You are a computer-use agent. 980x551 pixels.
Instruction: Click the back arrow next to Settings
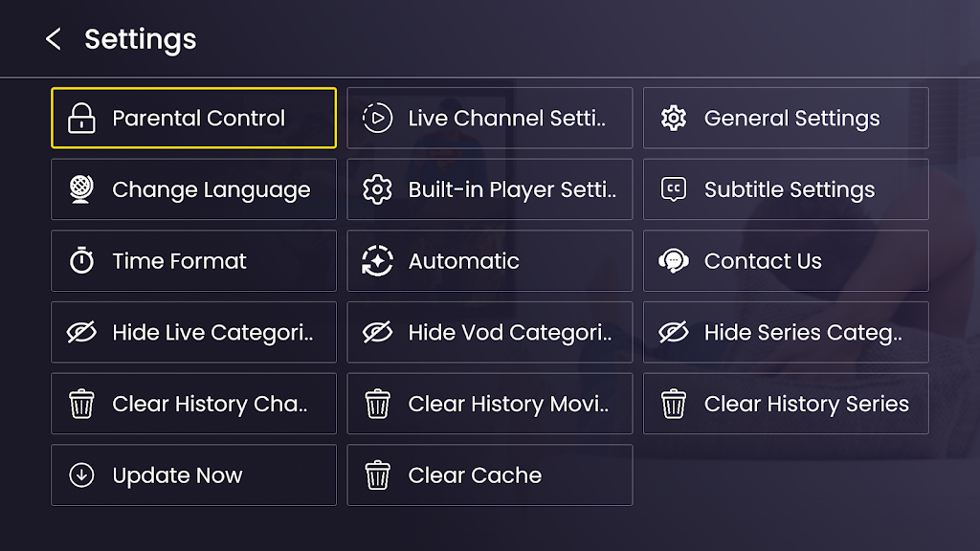[x=54, y=39]
